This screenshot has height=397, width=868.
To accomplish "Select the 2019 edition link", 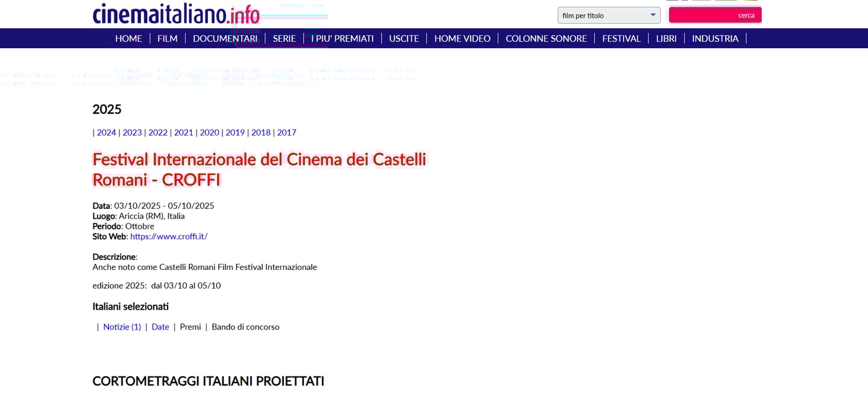I will pyautogui.click(x=235, y=133).
